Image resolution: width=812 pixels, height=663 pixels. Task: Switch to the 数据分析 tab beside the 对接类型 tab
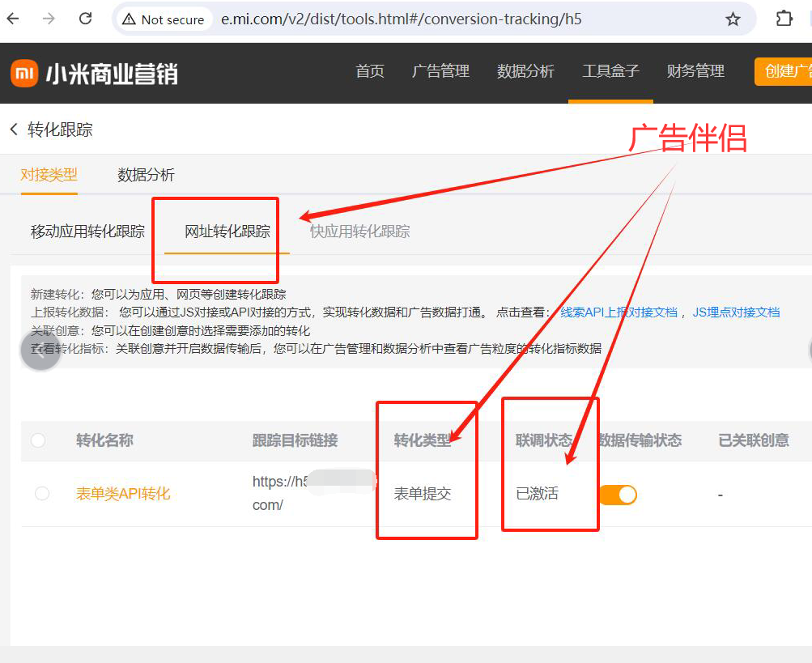tap(146, 175)
